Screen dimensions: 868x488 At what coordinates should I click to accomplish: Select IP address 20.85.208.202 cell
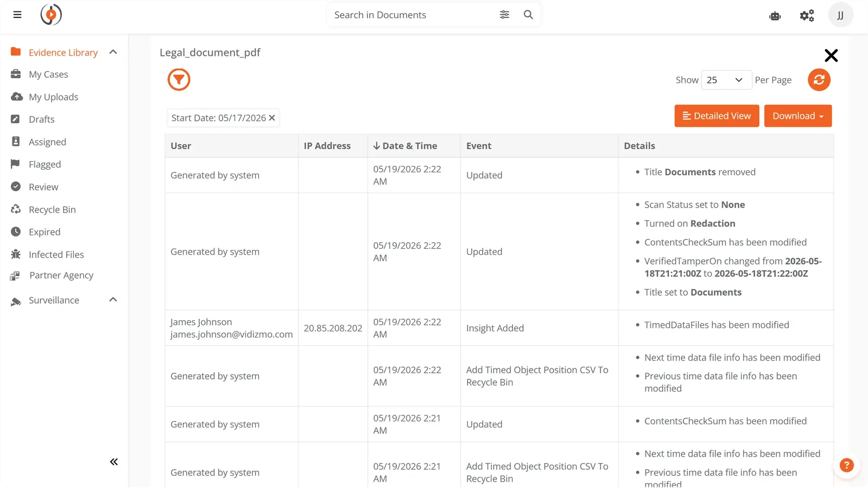(333, 328)
